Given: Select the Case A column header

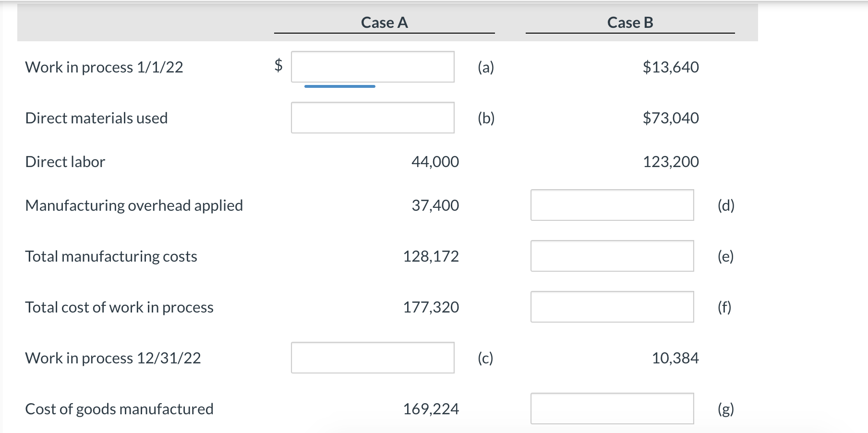Looking at the screenshot, I should click(x=384, y=22).
